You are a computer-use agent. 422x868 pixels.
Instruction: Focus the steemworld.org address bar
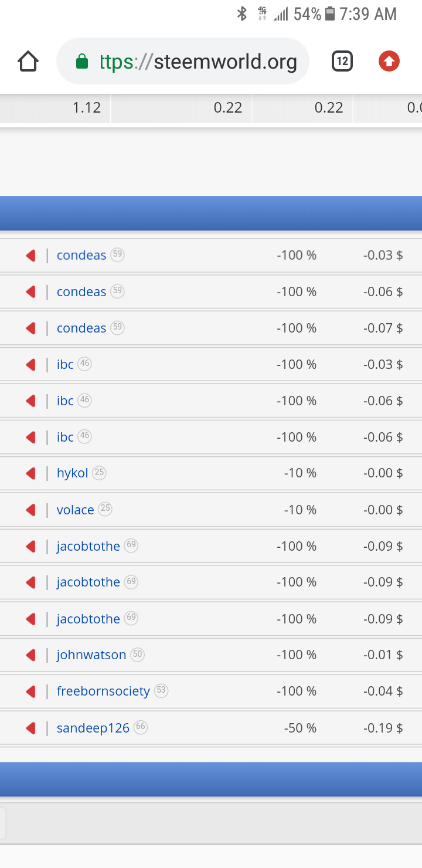pyautogui.click(x=182, y=61)
